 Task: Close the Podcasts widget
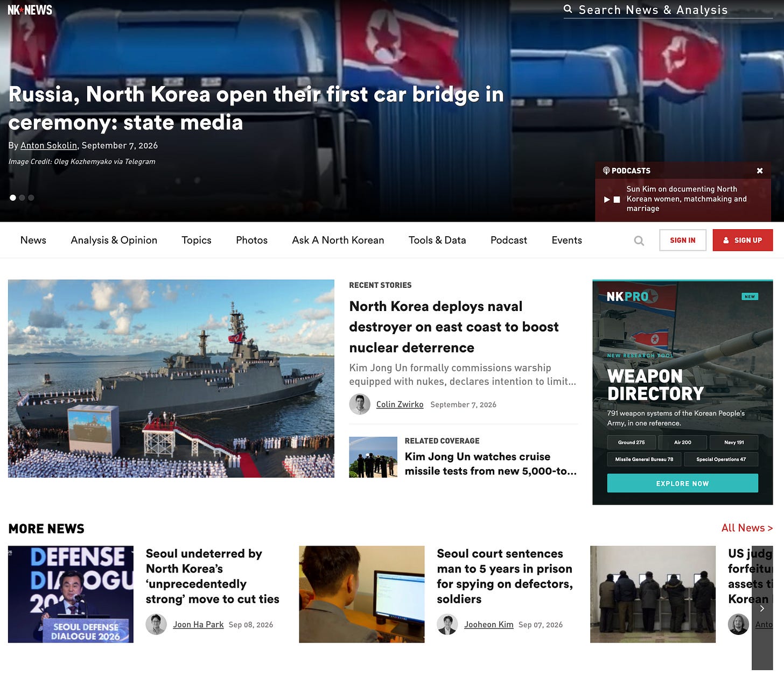(x=760, y=171)
